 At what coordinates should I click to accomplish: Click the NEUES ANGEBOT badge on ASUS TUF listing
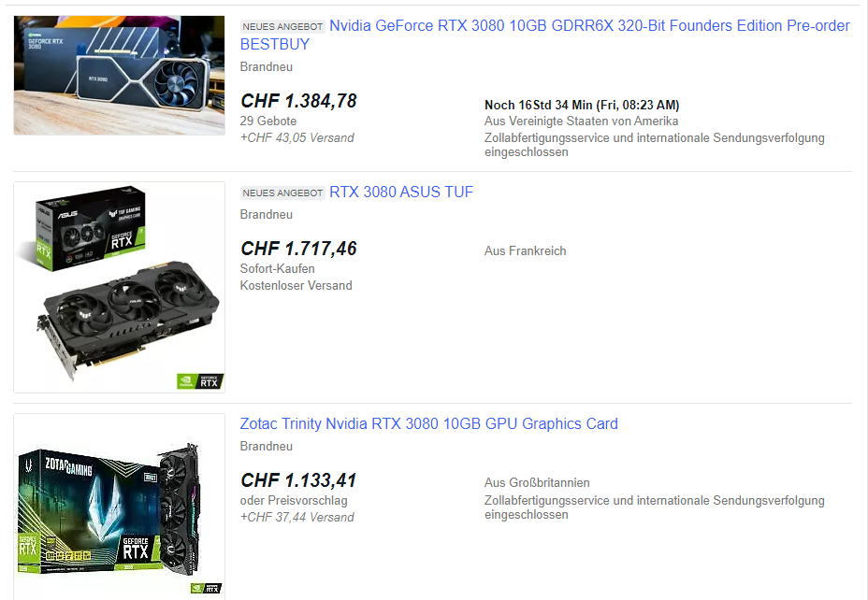(x=282, y=193)
